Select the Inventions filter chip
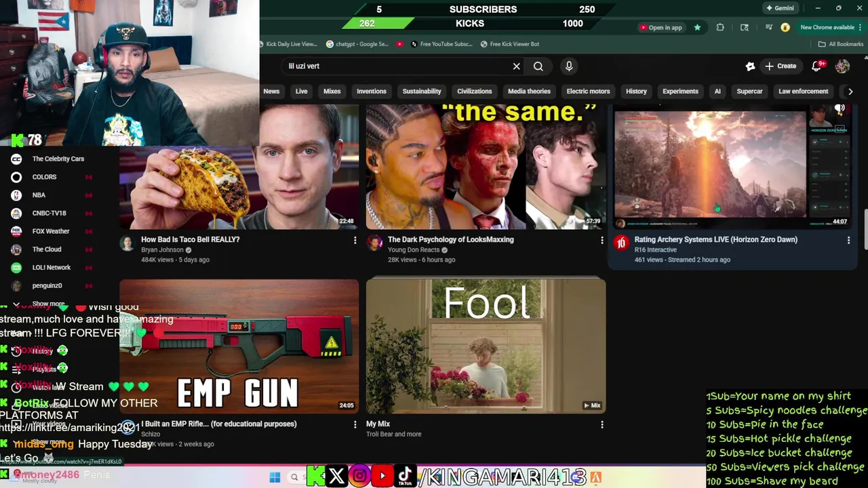This screenshot has height=488, width=868. coord(372,91)
